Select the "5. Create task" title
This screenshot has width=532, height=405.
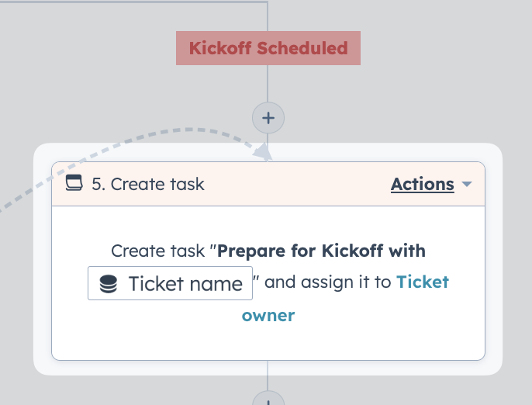148,184
